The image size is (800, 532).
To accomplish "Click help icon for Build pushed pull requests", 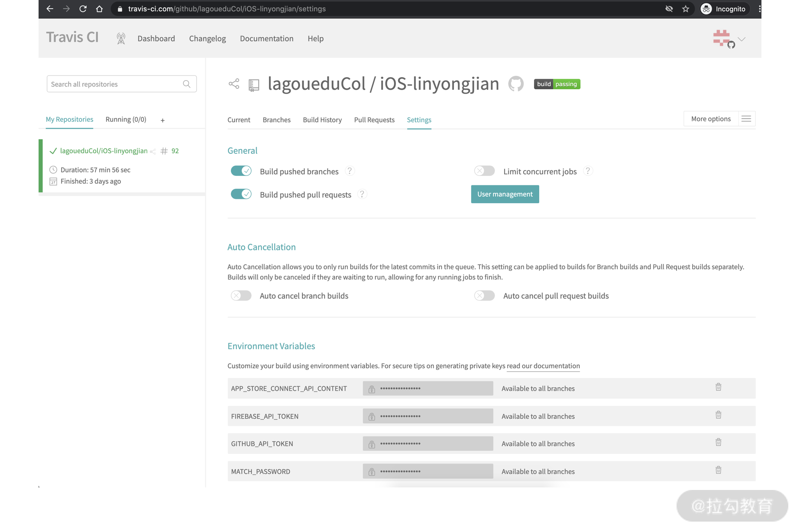I will pyautogui.click(x=362, y=194).
